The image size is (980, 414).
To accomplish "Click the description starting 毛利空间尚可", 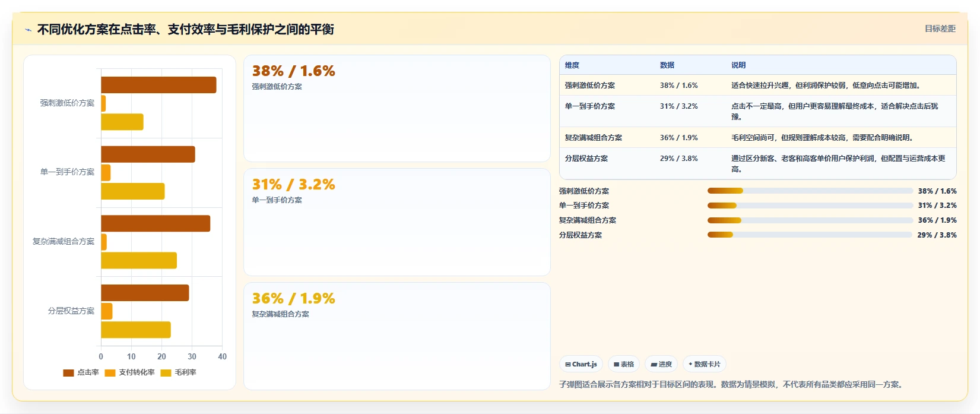I will 823,138.
